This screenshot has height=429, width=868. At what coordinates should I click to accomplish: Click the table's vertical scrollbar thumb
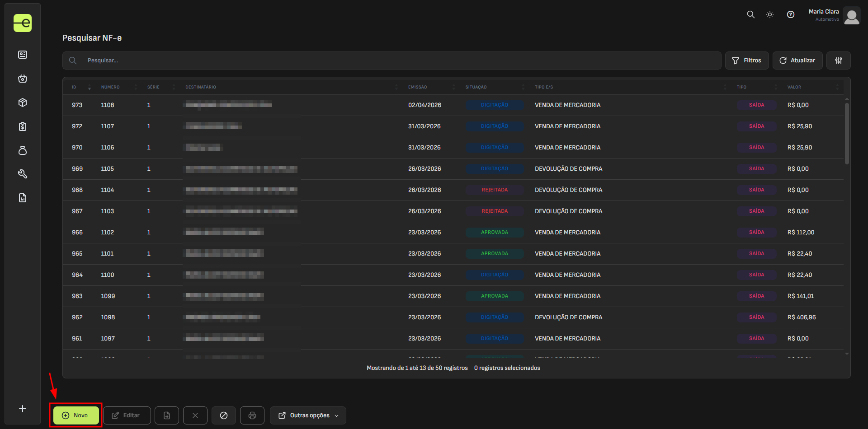click(847, 133)
